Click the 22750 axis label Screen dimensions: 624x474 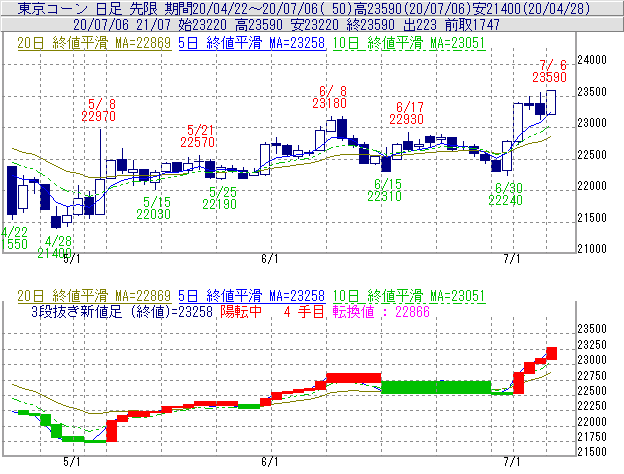pos(592,376)
